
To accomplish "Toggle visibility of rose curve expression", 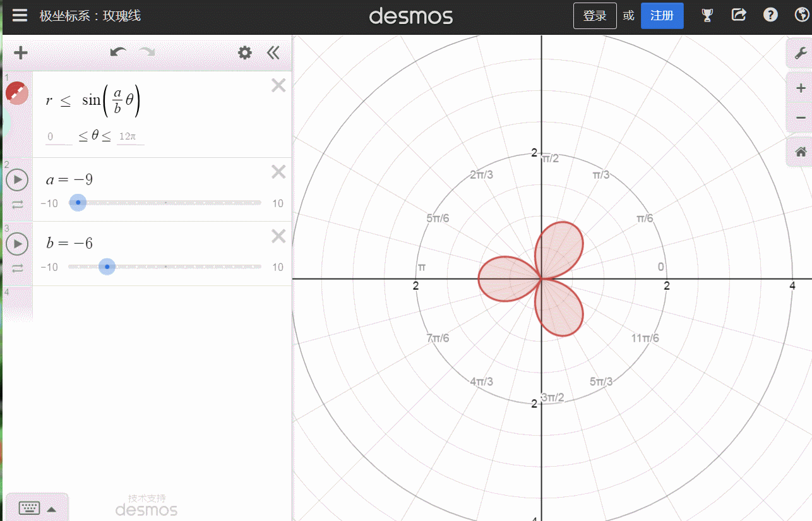I will tap(17, 93).
